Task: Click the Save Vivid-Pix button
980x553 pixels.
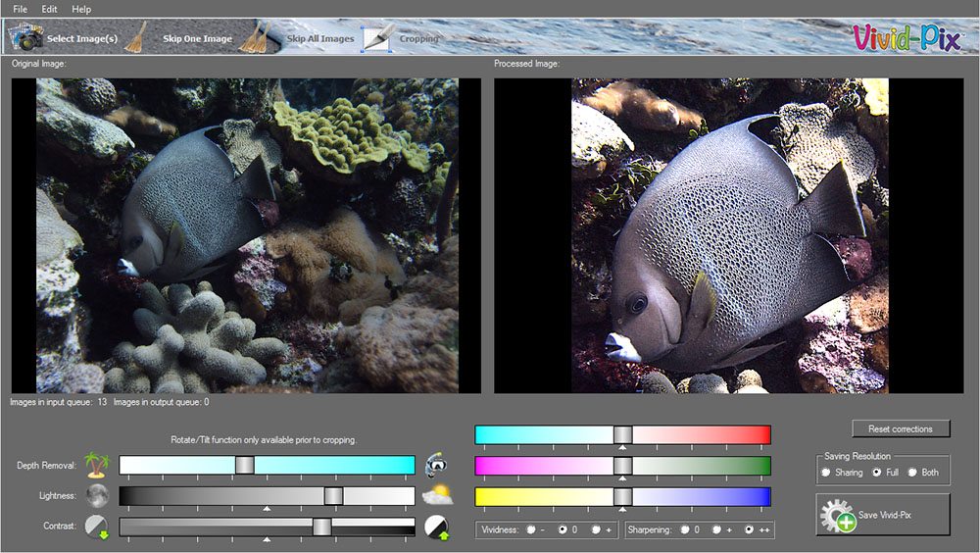Action: (883, 515)
